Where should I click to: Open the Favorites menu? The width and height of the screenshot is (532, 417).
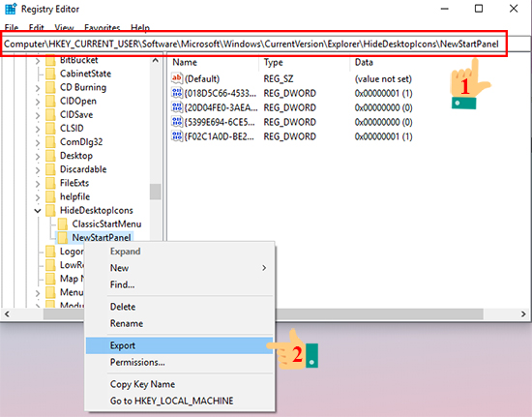coord(103,28)
